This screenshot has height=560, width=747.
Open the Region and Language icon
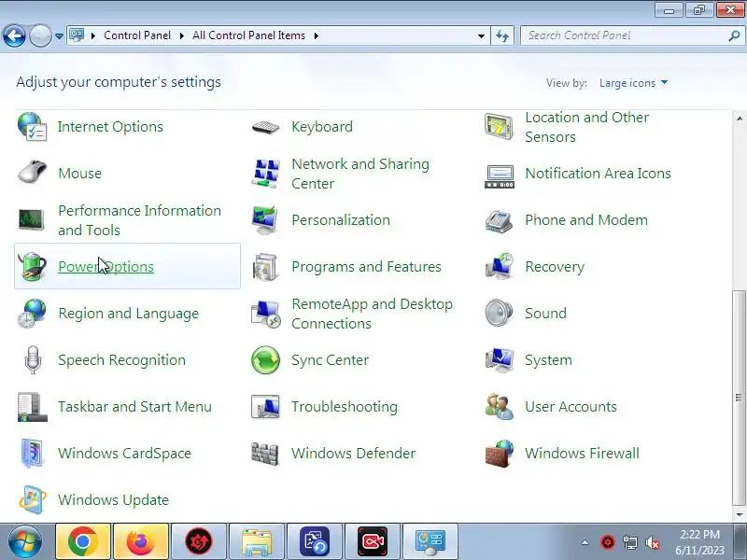click(x=32, y=313)
